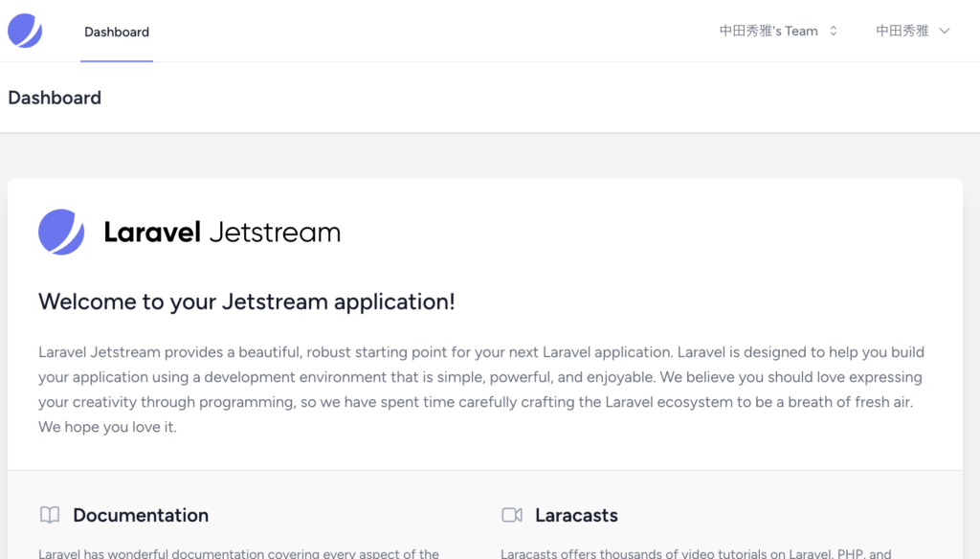Expand the 中田秀雅 user account menu

(x=902, y=30)
